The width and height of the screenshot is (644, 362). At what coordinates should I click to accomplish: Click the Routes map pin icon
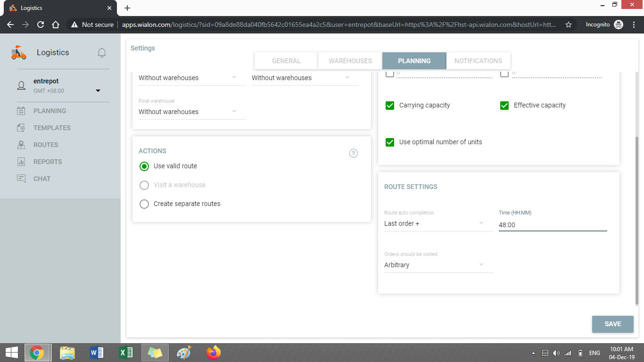(21, 145)
